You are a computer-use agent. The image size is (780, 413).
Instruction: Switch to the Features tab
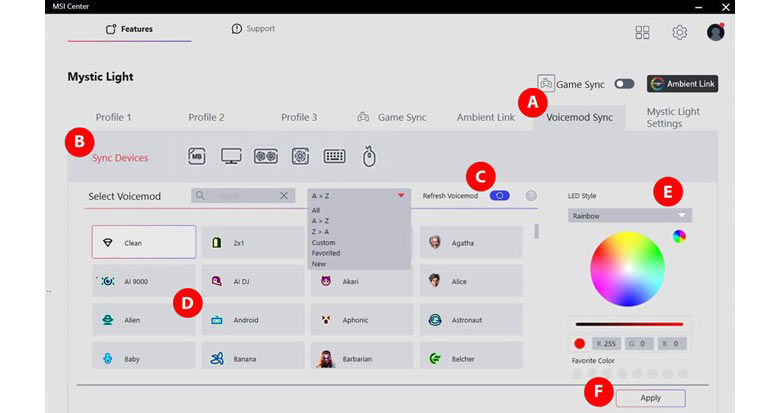click(x=129, y=29)
